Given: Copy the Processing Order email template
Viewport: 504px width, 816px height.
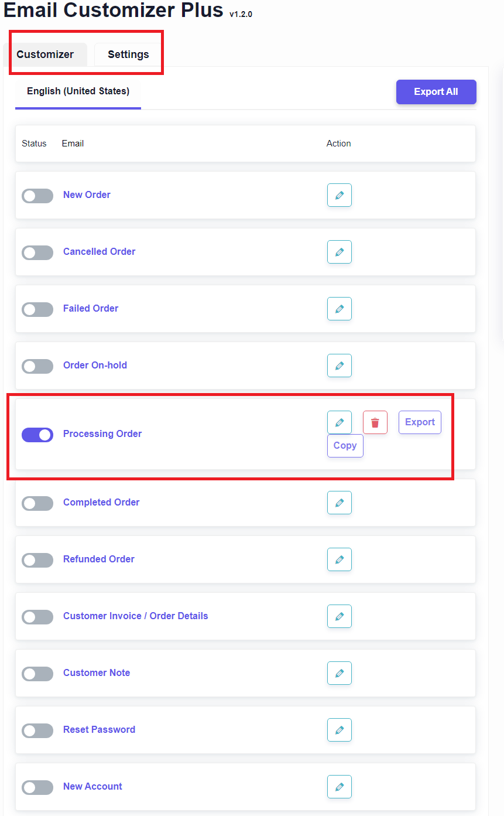Looking at the screenshot, I should point(345,445).
